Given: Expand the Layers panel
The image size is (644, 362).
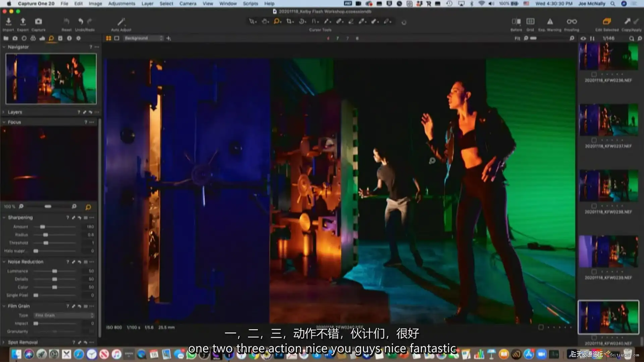Looking at the screenshot, I should [x=4, y=112].
